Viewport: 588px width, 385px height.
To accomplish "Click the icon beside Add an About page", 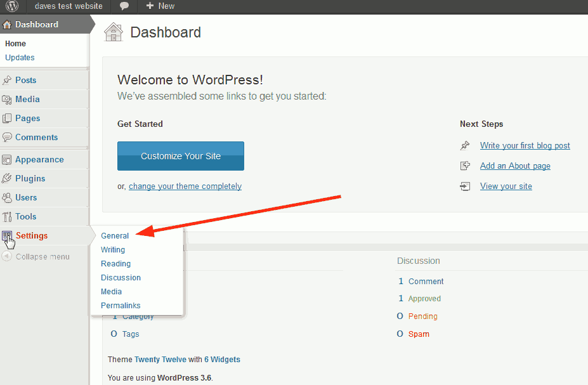I will tap(465, 166).
